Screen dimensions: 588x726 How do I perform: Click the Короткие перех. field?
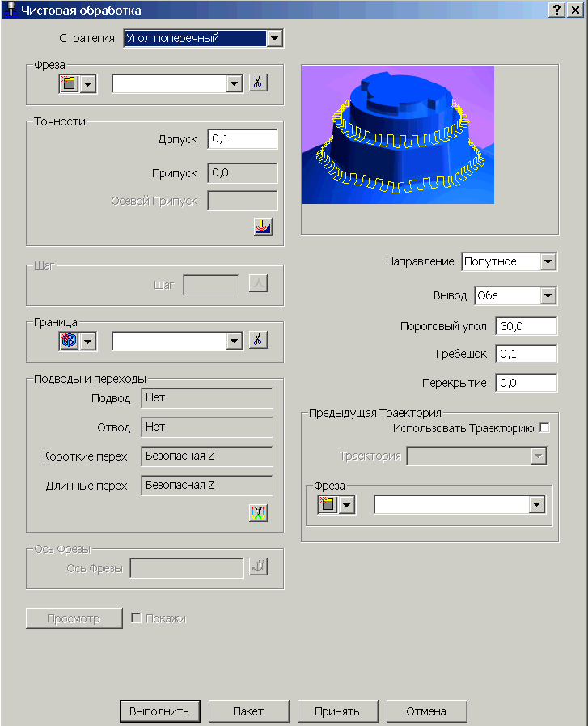tap(207, 456)
